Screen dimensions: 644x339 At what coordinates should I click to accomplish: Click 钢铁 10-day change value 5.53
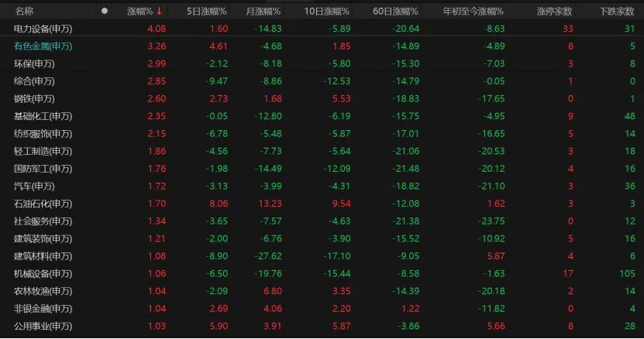341,98
